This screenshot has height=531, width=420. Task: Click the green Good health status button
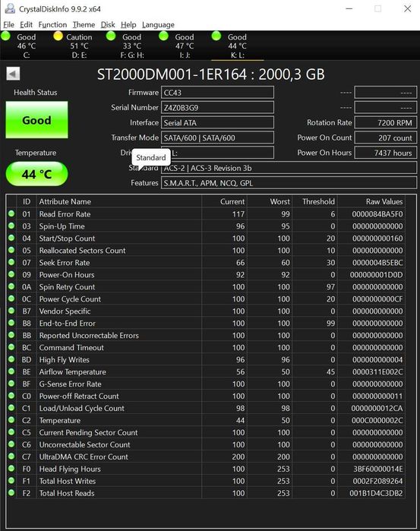click(36, 120)
